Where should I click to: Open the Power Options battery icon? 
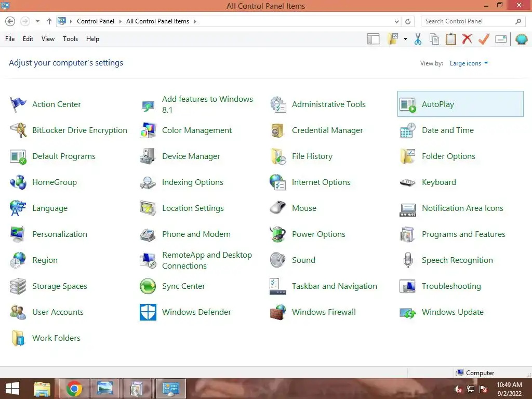pyautogui.click(x=278, y=234)
